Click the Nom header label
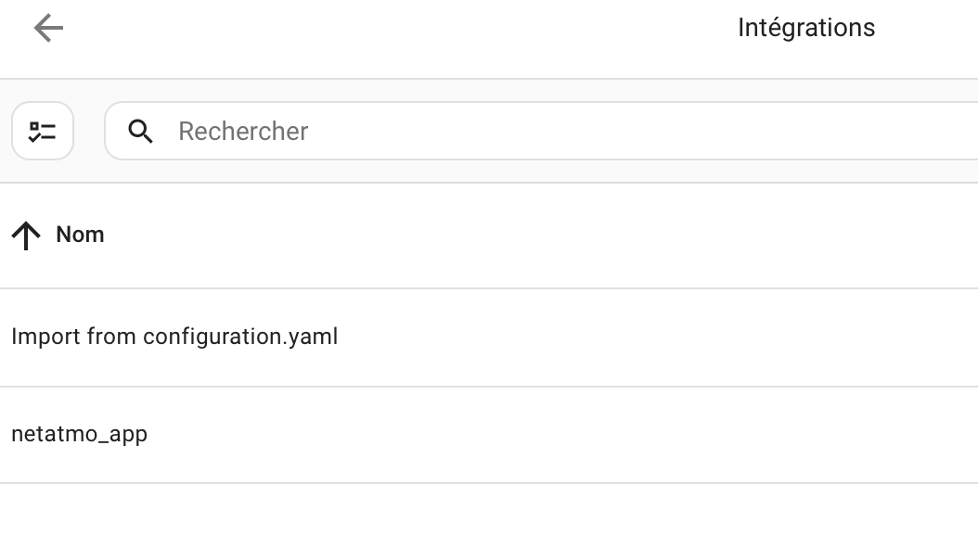This screenshot has width=978, height=560. tap(80, 235)
